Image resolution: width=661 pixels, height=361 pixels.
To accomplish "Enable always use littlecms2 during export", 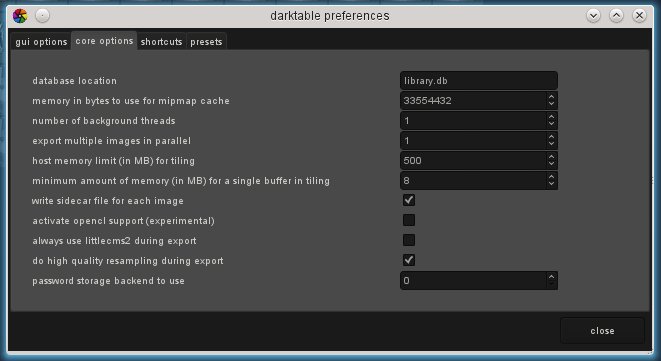I will [x=409, y=240].
